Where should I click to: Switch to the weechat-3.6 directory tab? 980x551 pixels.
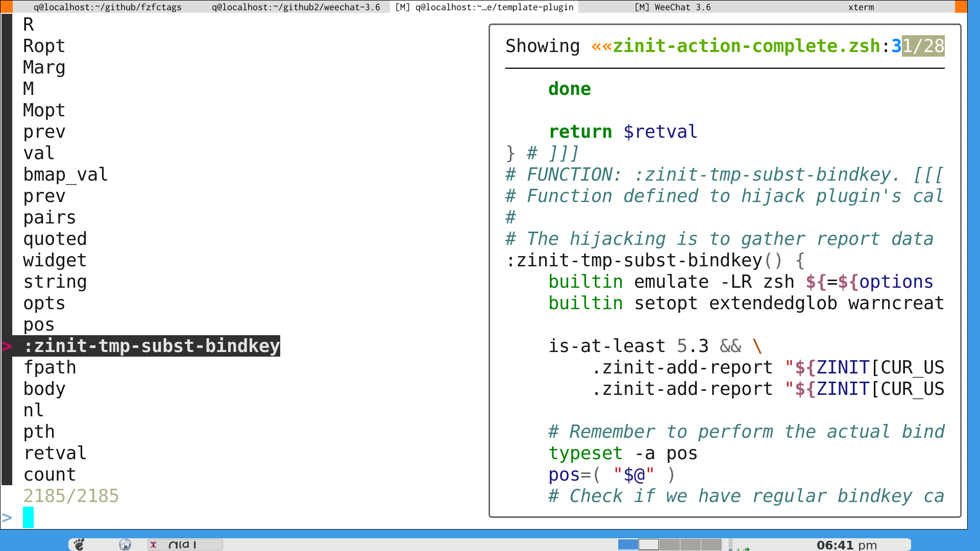click(x=296, y=7)
